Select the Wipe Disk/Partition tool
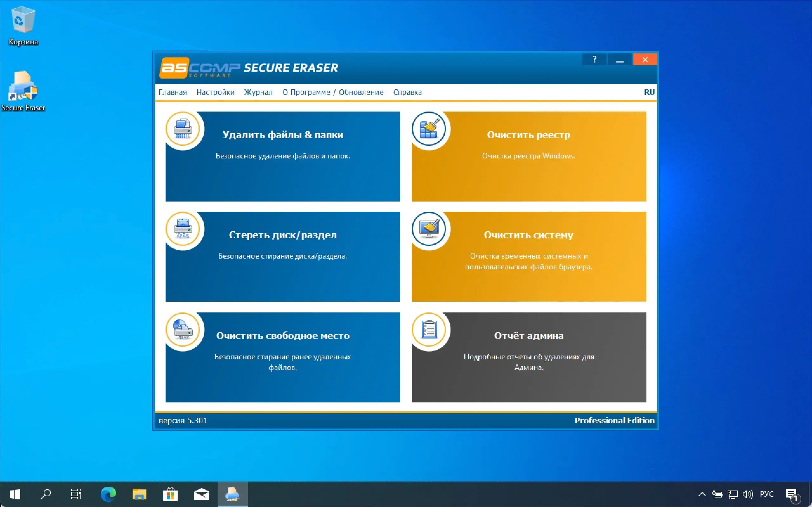The width and height of the screenshot is (812, 507). click(x=282, y=254)
